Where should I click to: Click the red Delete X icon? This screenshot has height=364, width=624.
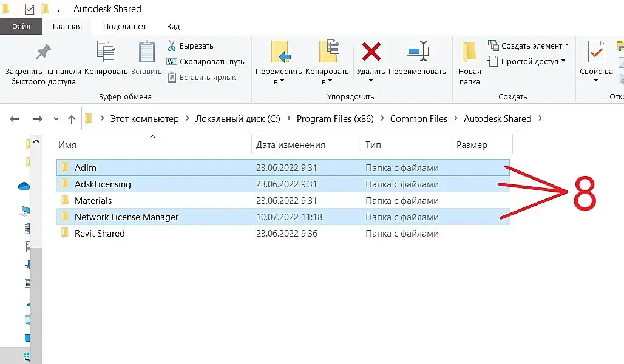(371, 52)
